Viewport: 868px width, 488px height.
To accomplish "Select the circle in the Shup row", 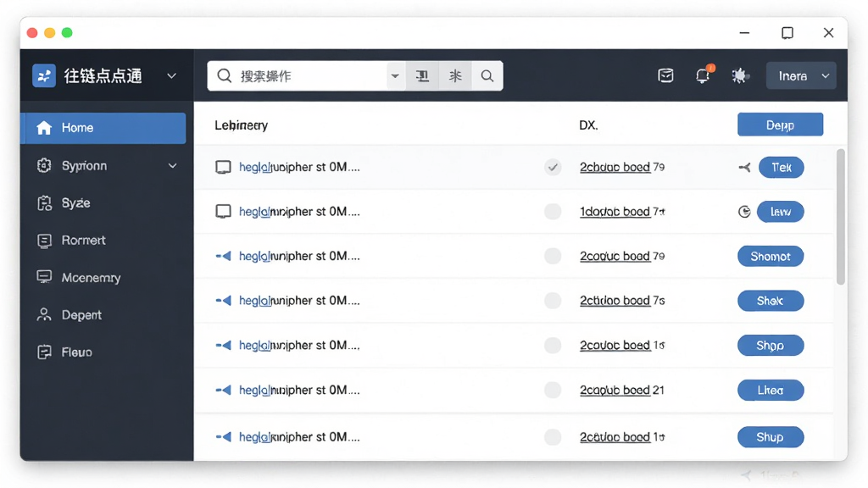I will click(553, 437).
